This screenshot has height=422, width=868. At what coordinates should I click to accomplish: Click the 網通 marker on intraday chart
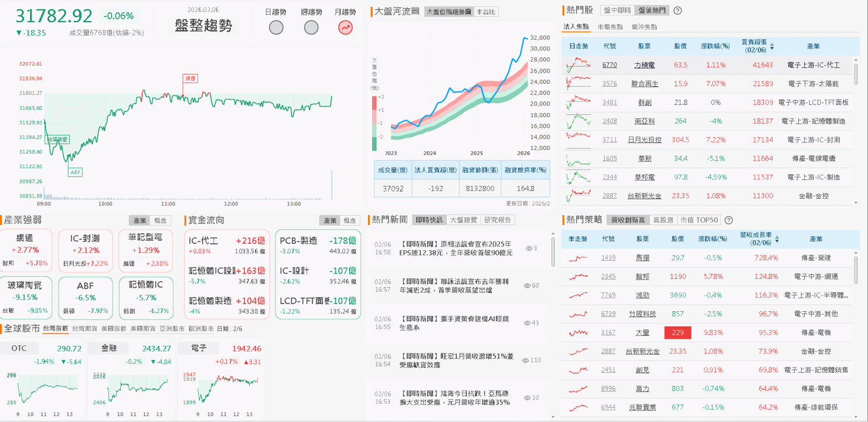(190, 78)
